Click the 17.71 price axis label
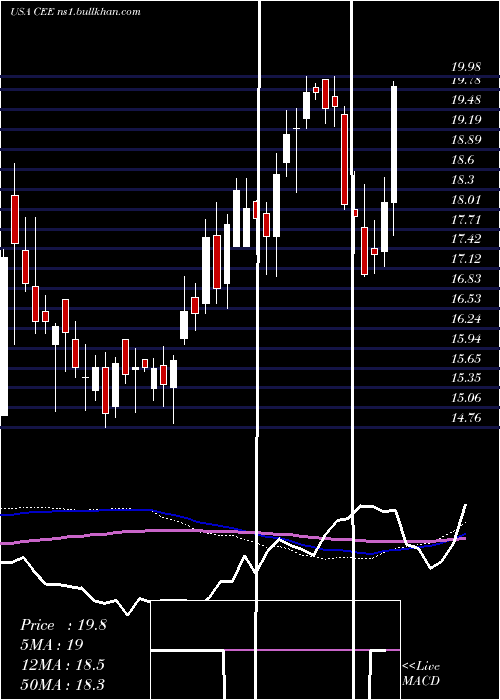 466,220
